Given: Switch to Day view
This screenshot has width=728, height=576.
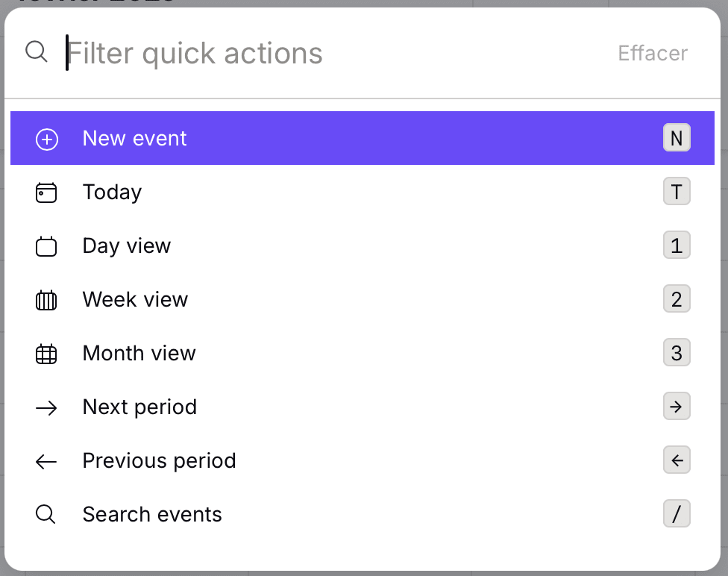Looking at the screenshot, I should tap(127, 246).
